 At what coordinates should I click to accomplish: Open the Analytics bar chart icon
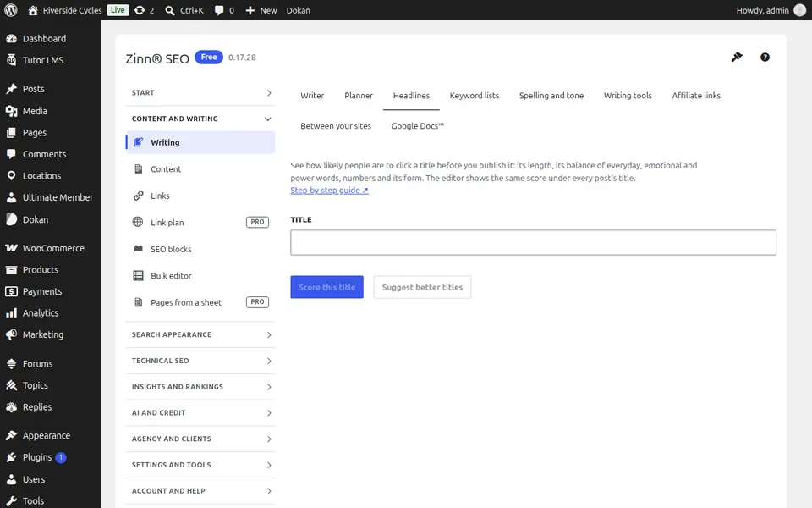click(11, 313)
